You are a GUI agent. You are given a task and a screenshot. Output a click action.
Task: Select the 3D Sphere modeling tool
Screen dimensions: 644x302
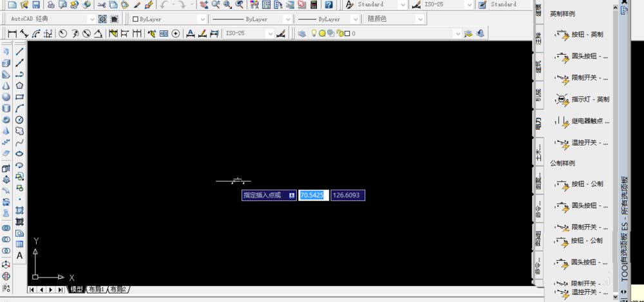6,97
